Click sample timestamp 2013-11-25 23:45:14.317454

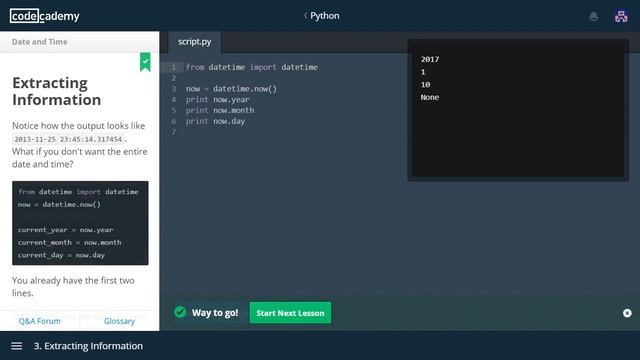[x=68, y=139]
